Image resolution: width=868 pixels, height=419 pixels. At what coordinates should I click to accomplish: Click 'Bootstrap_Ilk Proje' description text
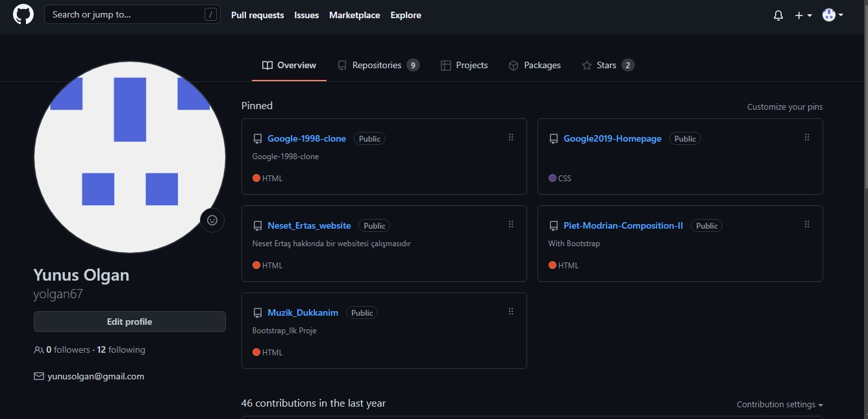pos(284,331)
